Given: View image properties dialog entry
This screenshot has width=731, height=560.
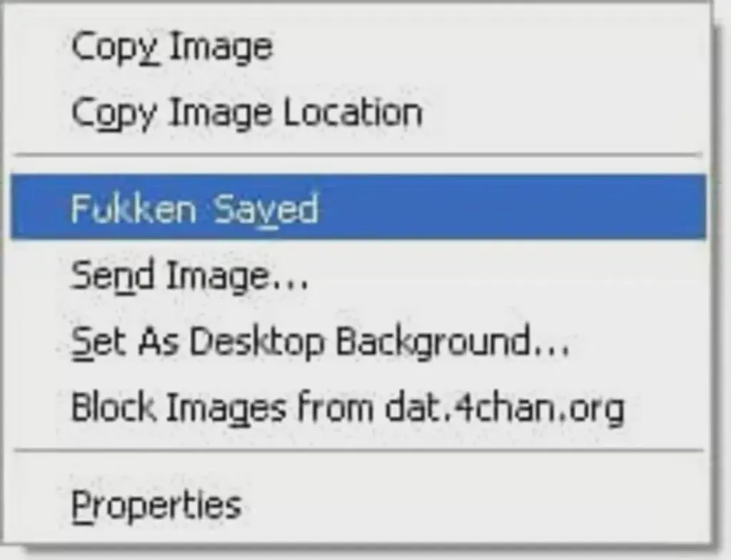Looking at the screenshot, I should pos(358,506).
